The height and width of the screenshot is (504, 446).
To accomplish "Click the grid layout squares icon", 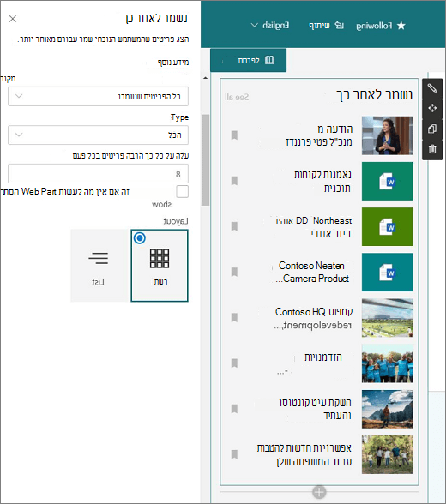I will tap(160, 259).
